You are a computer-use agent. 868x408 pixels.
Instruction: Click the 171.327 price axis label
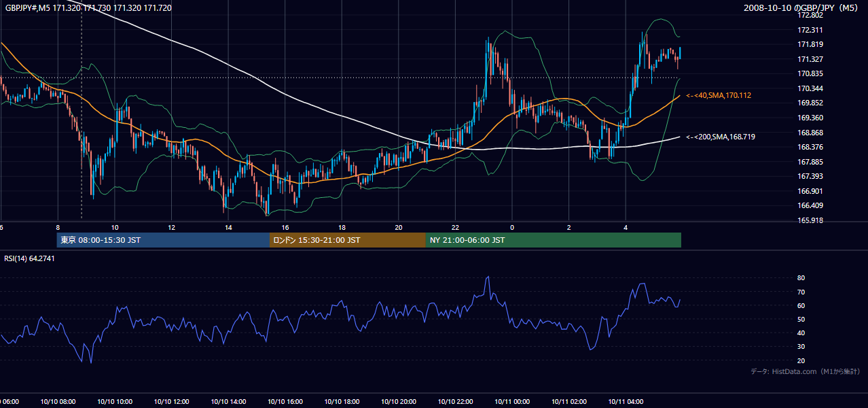[810, 59]
